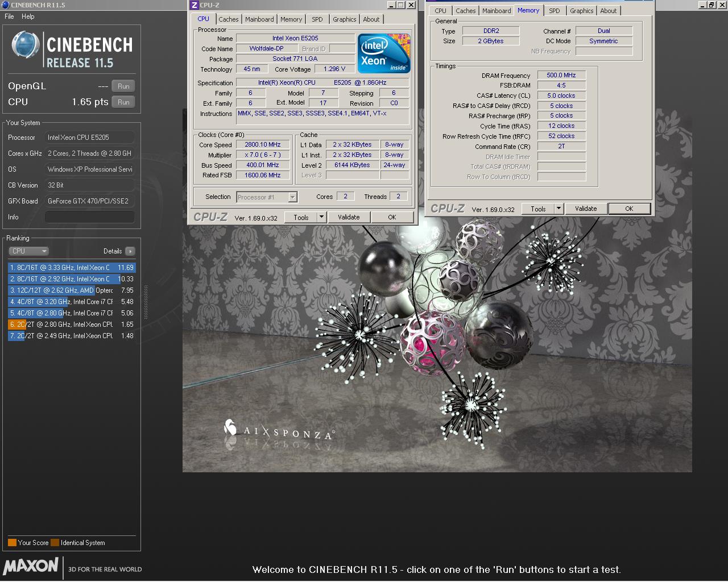The height and width of the screenshot is (582, 728).
Task: Click the FSB:DRAM 4:5 ratio value
Action: coord(561,85)
